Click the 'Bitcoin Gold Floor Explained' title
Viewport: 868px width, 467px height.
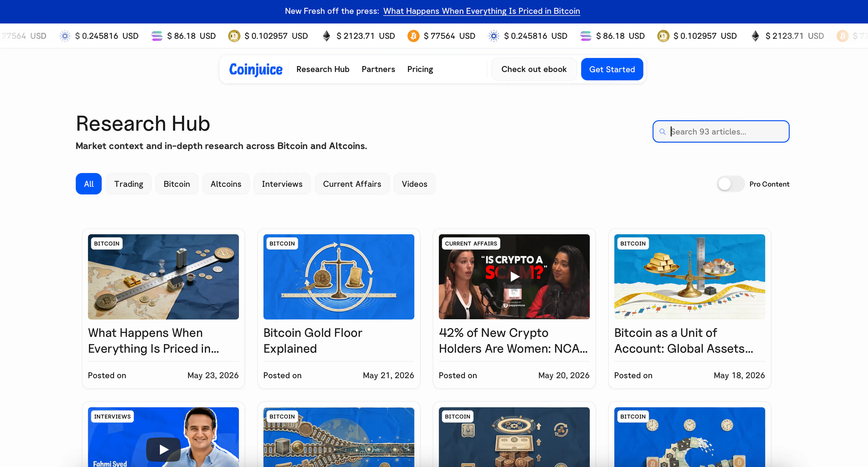click(313, 341)
